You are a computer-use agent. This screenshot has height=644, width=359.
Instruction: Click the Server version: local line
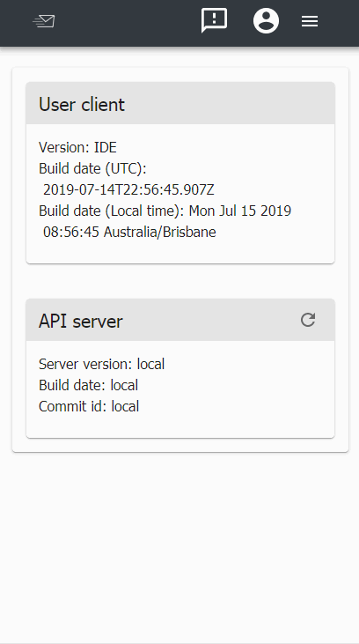[x=101, y=364]
